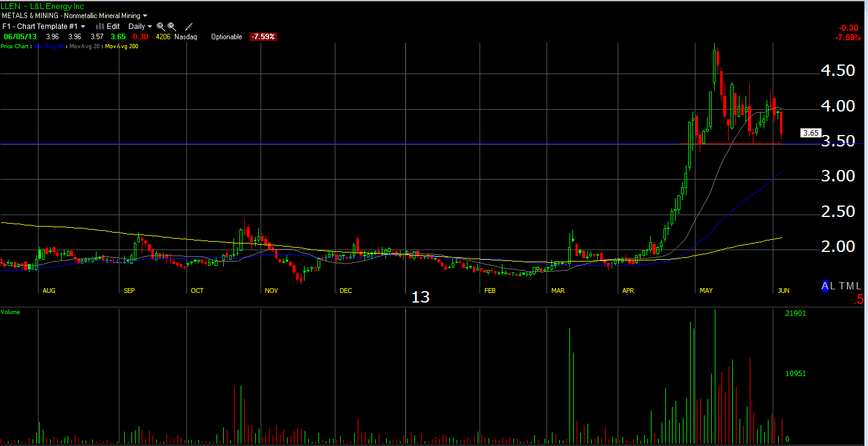Expand the F1 - Chart Template #1 dropdown
This screenshot has width=868, height=446.
pos(44,27)
